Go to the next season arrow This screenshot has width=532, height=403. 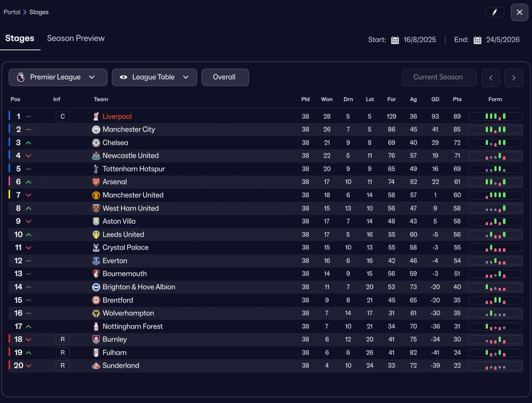[x=514, y=78]
